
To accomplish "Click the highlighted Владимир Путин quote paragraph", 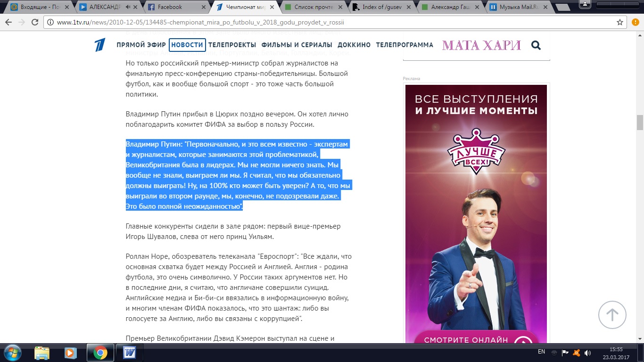I will (239, 175).
